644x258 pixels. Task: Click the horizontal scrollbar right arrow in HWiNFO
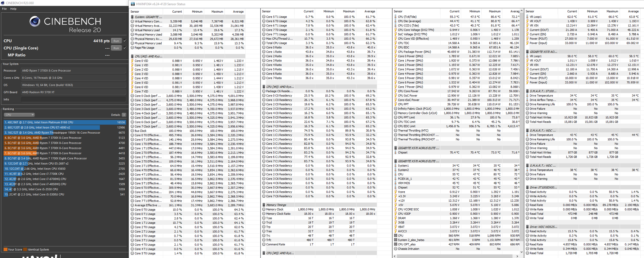pos(517,256)
